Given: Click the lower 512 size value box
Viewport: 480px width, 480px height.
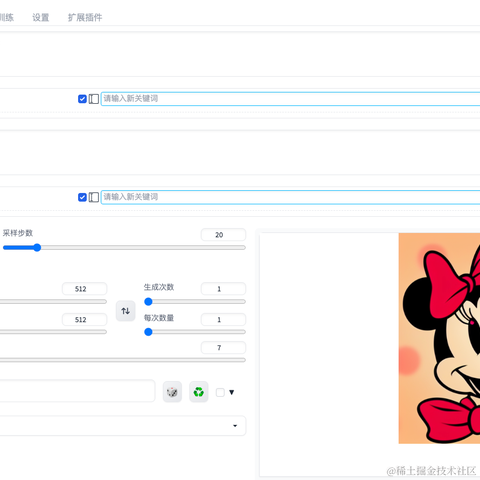Looking at the screenshot, I should 84,319.
